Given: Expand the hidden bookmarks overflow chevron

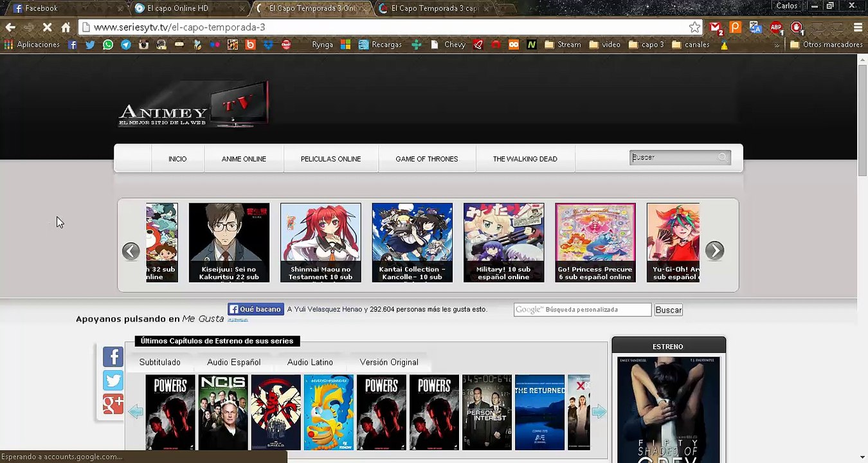Looking at the screenshot, I should click(x=777, y=45).
